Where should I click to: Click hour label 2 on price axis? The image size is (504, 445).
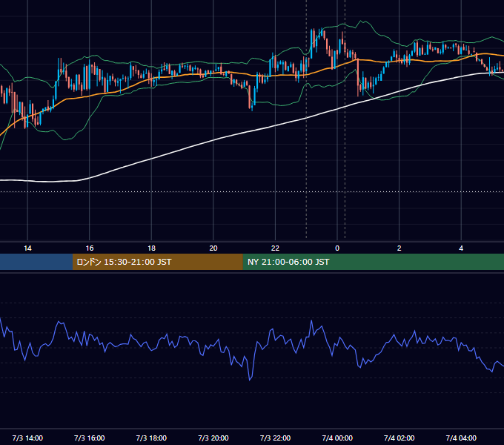coord(399,248)
